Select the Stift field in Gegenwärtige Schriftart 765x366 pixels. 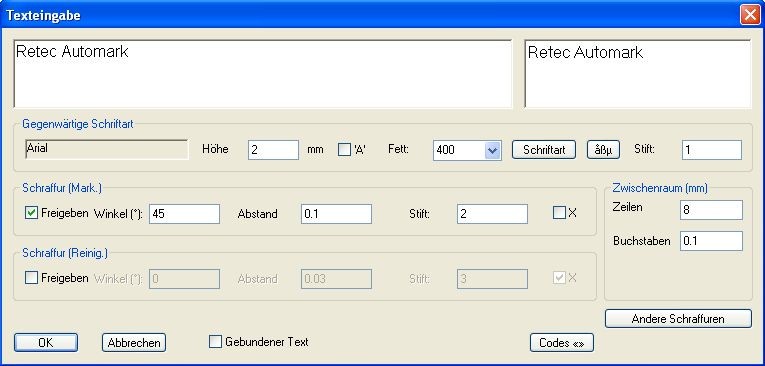712,150
